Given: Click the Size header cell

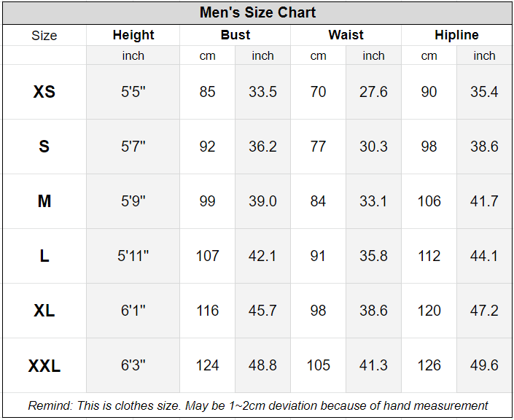Looking at the screenshot, I should point(44,35).
